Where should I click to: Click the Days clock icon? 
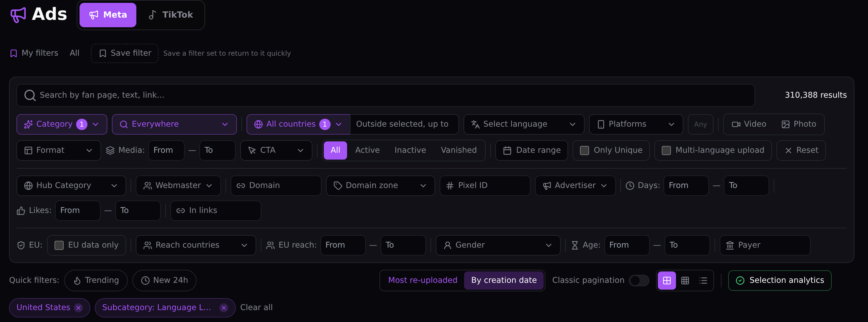pyautogui.click(x=630, y=186)
